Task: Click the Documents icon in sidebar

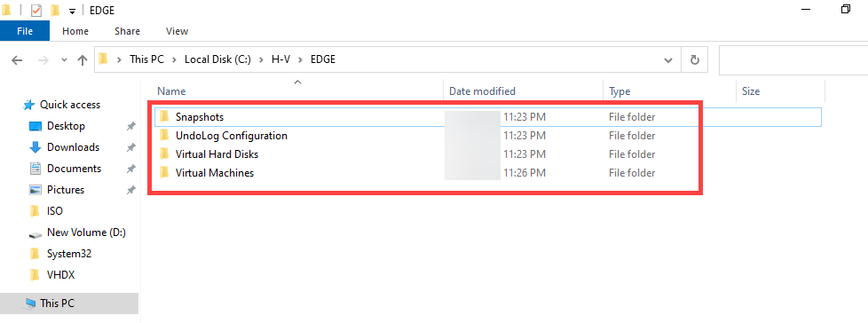Action: pos(36,168)
